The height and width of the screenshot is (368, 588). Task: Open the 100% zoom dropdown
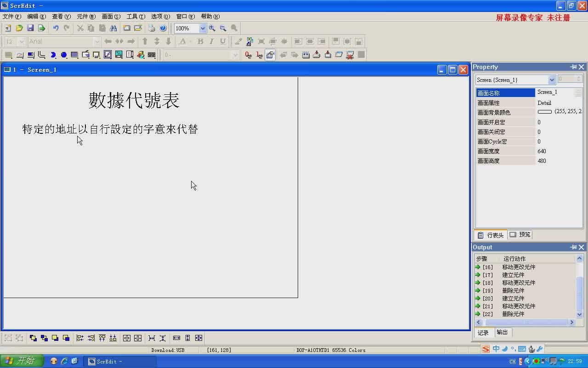click(x=203, y=28)
